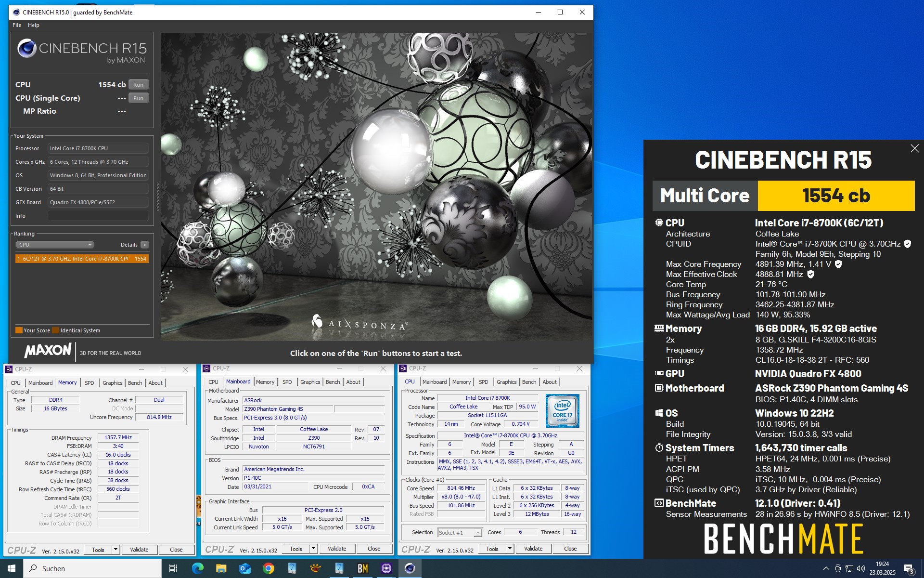Click the Core Speed value 814.46 MHz
The image size is (924, 578).
click(x=461, y=488)
